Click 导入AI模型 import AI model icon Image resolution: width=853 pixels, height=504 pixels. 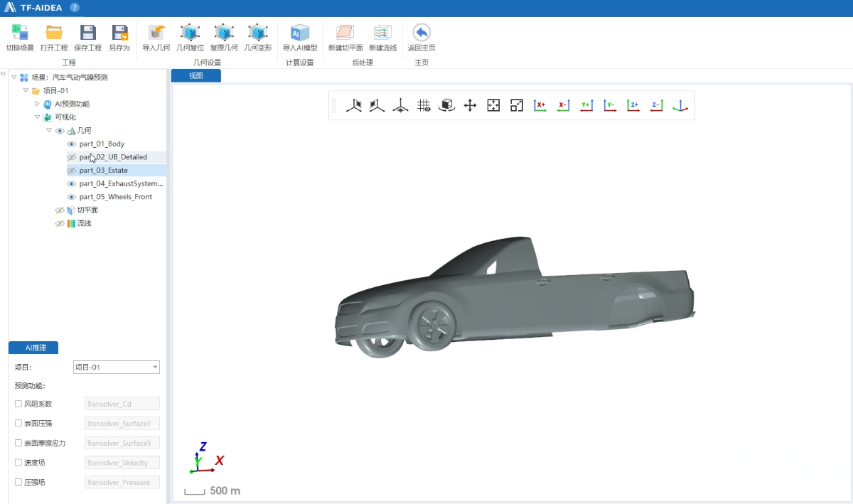point(300,33)
